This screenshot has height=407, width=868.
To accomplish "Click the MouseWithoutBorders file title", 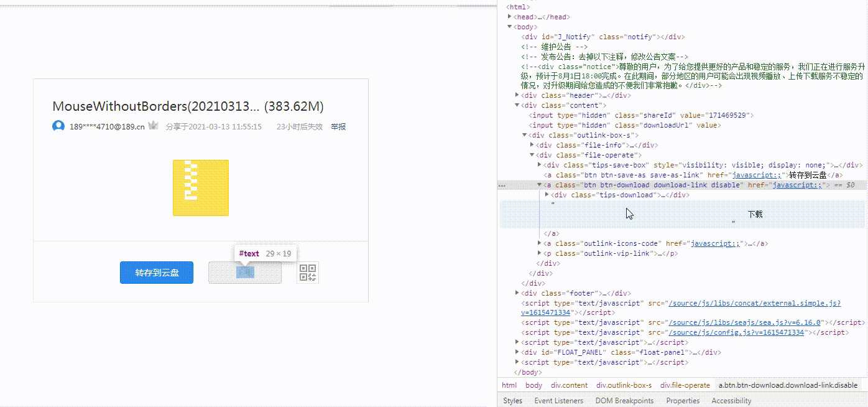I will (x=188, y=106).
